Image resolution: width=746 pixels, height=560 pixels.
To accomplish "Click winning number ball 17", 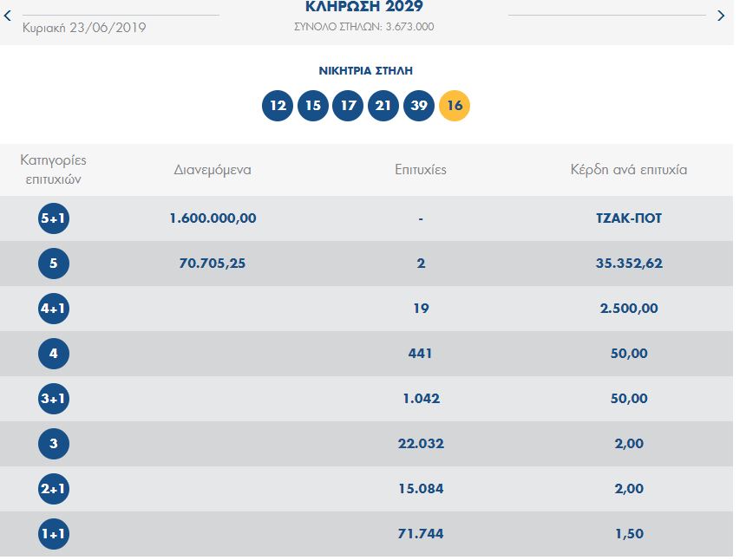I will pos(348,106).
